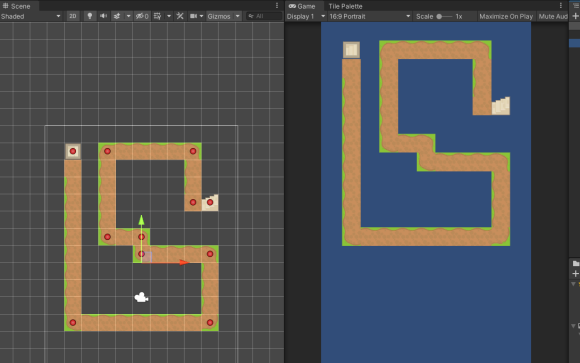Click start crate tile in Game view
Screen dimensions: 580x363
(351, 50)
